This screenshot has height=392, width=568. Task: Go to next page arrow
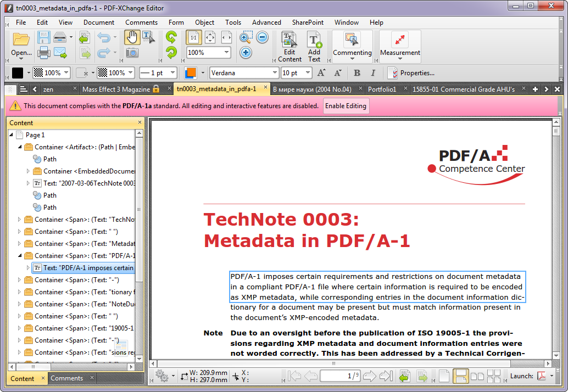point(369,376)
